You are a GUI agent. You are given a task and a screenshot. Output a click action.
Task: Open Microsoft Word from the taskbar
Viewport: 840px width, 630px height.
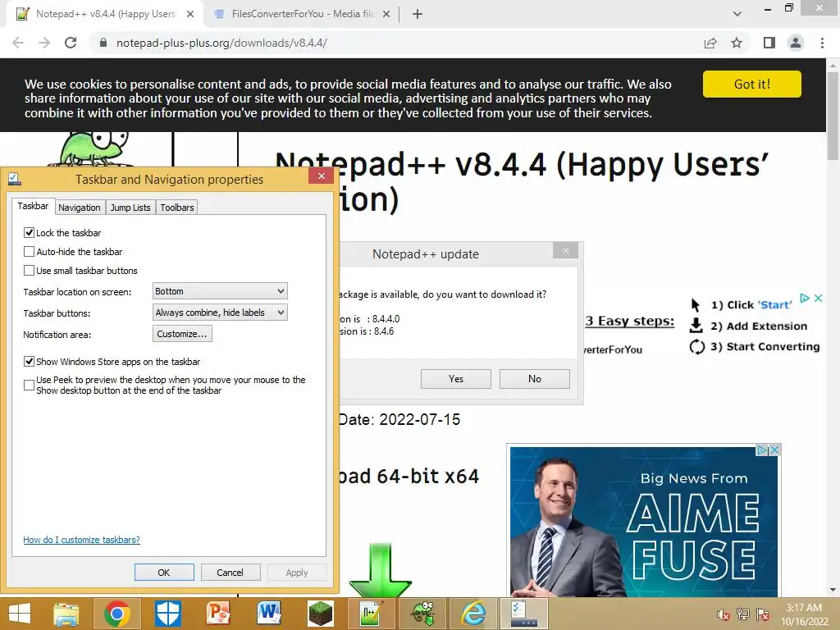tap(269, 614)
